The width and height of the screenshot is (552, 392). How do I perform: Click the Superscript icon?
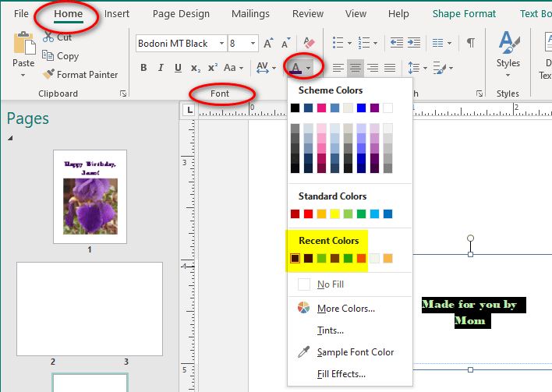point(213,68)
